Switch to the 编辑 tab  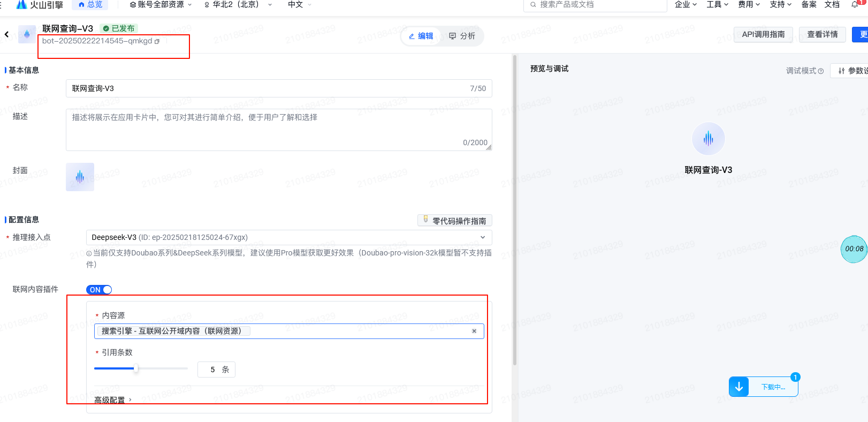[421, 36]
